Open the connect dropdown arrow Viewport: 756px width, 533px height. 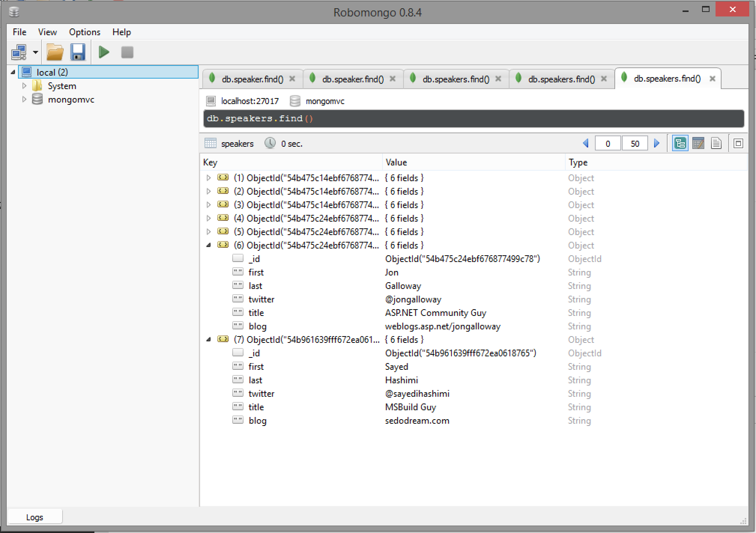(x=36, y=52)
